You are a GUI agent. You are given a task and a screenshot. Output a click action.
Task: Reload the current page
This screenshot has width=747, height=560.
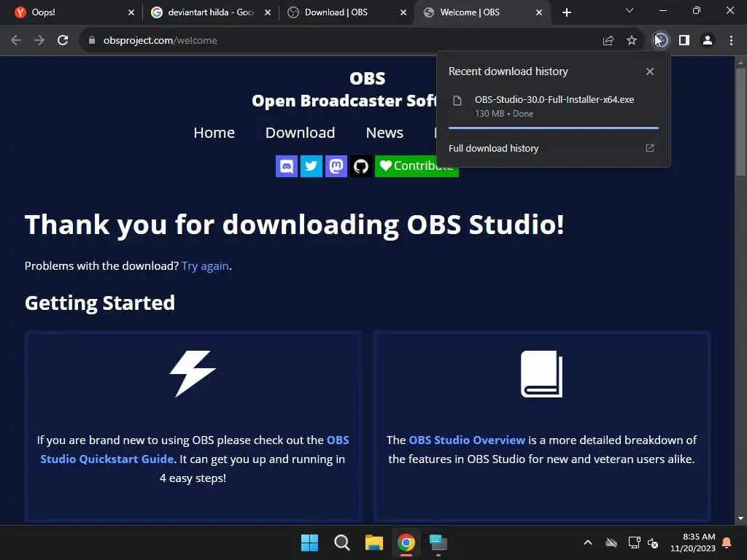63,41
